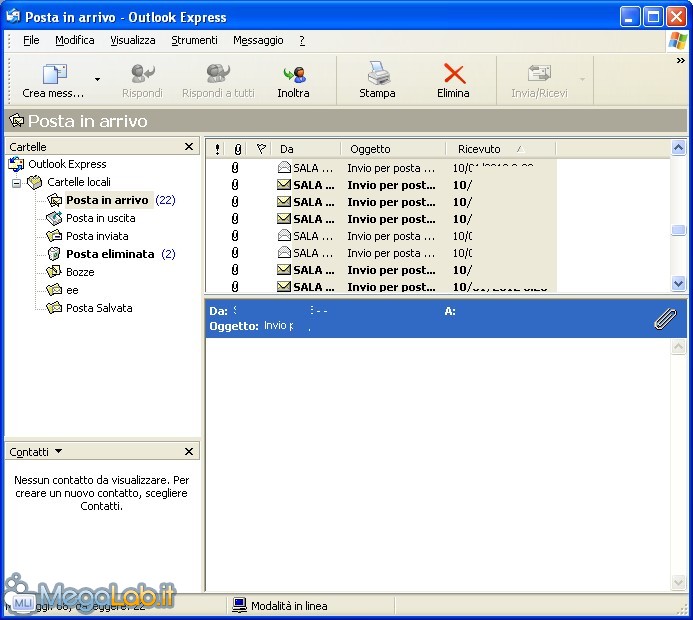This screenshot has height=620, width=693.
Task: Click the last visible message's envelope icon
Action: tap(284, 287)
